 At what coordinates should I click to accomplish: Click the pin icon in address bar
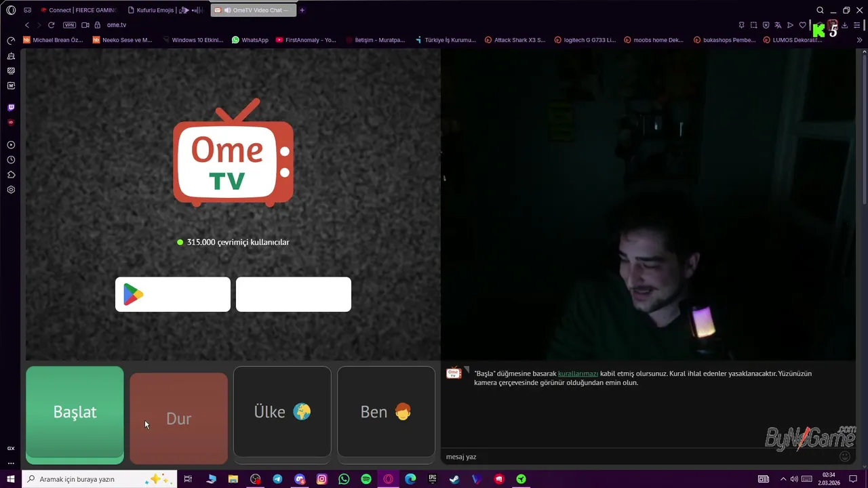741,25
